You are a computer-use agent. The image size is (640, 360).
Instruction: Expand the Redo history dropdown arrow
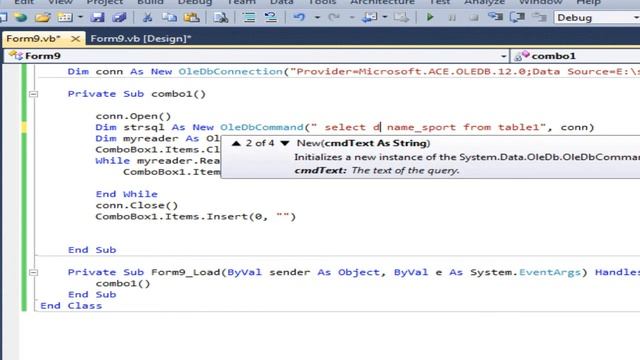pos(351,18)
